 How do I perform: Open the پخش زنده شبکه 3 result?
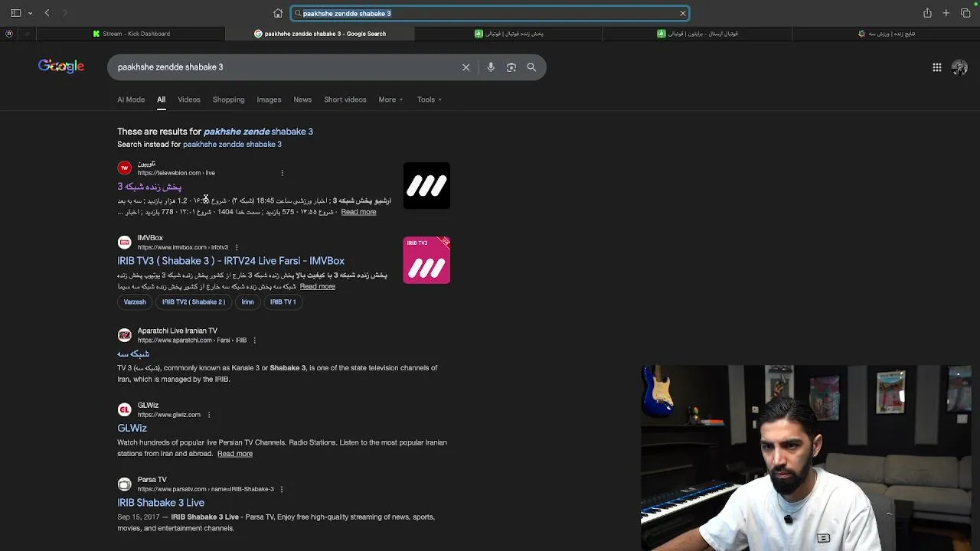(x=149, y=187)
